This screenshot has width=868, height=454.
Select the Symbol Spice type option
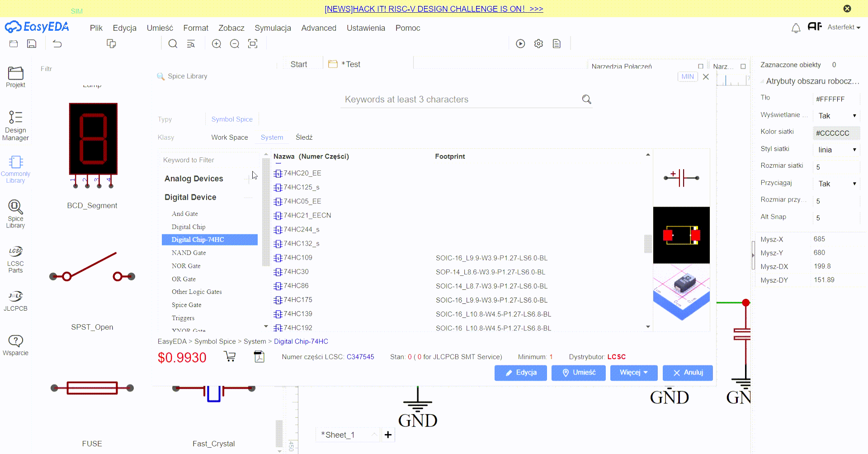pyautogui.click(x=231, y=119)
